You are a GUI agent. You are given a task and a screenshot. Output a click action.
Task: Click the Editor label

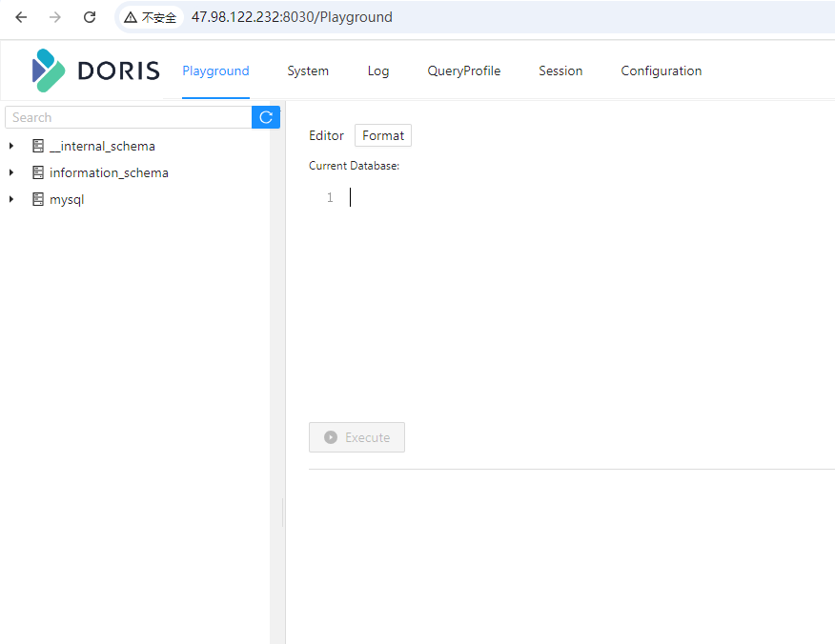(326, 135)
